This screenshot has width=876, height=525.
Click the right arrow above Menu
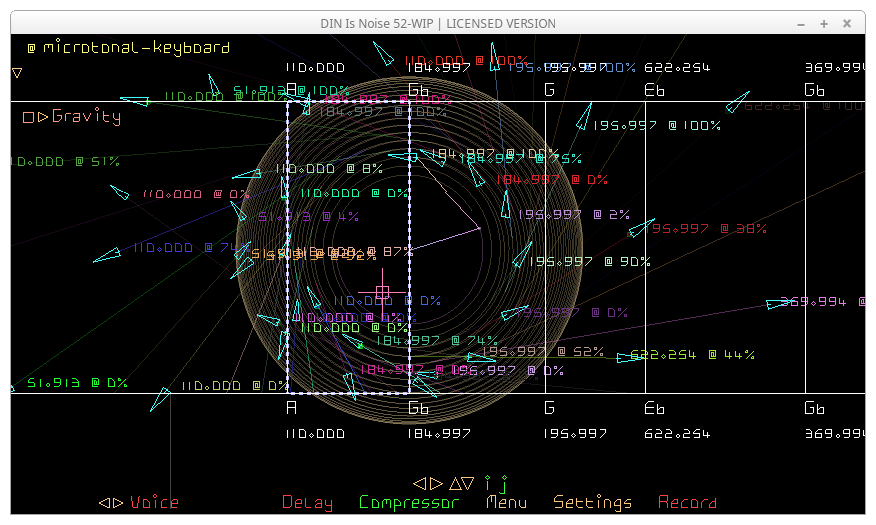tap(435, 483)
